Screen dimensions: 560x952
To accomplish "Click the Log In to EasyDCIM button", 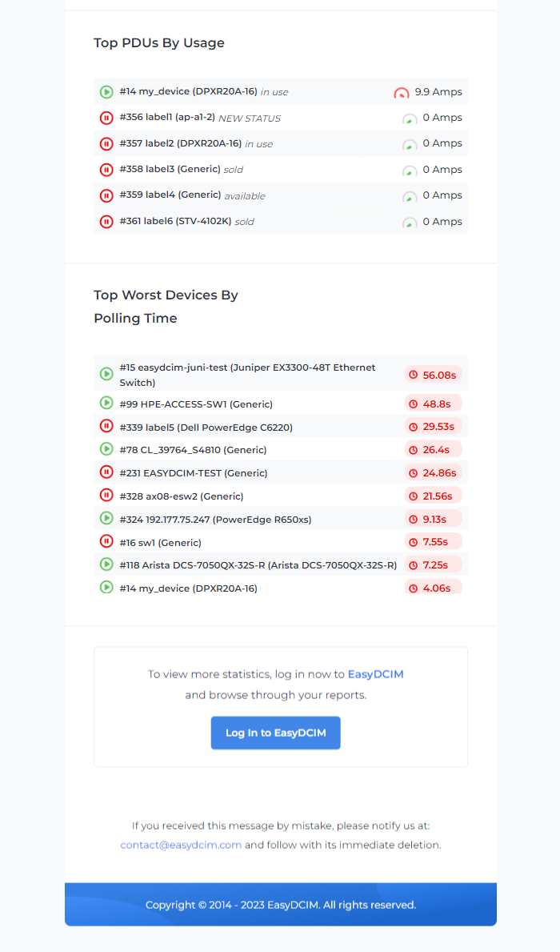I will coord(275,733).
